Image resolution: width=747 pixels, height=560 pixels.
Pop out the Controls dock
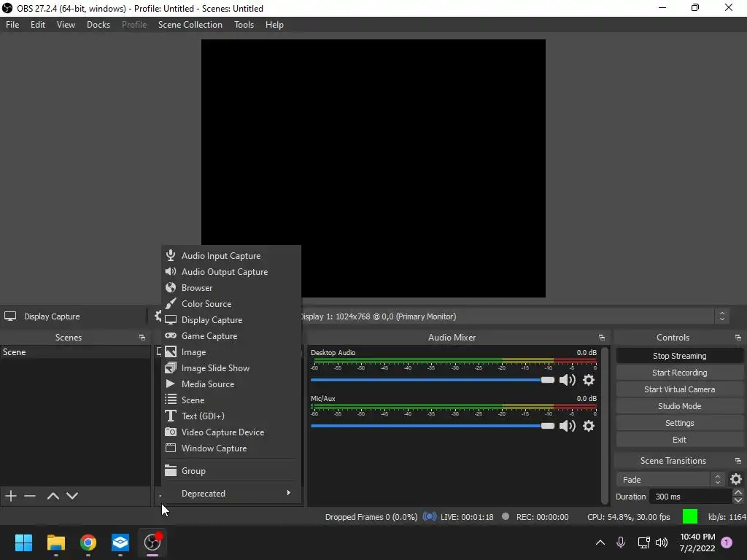pyautogui.click(x=738, y=337)
